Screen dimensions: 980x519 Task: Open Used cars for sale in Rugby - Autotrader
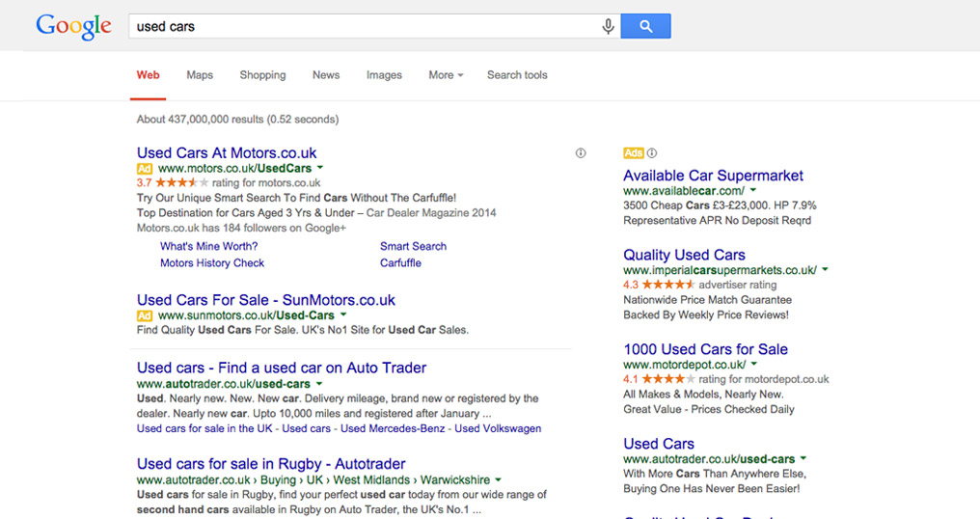pyautogui.click(x=271, y=464)
